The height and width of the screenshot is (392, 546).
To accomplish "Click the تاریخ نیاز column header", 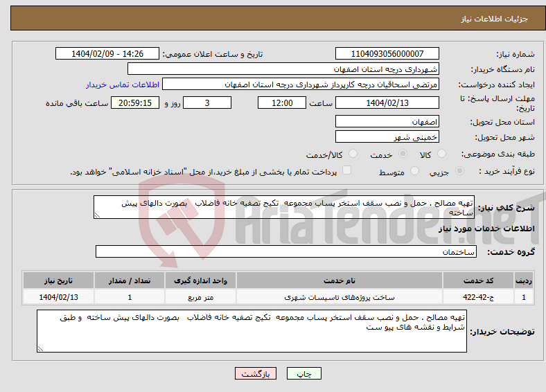I will point(58,280).
